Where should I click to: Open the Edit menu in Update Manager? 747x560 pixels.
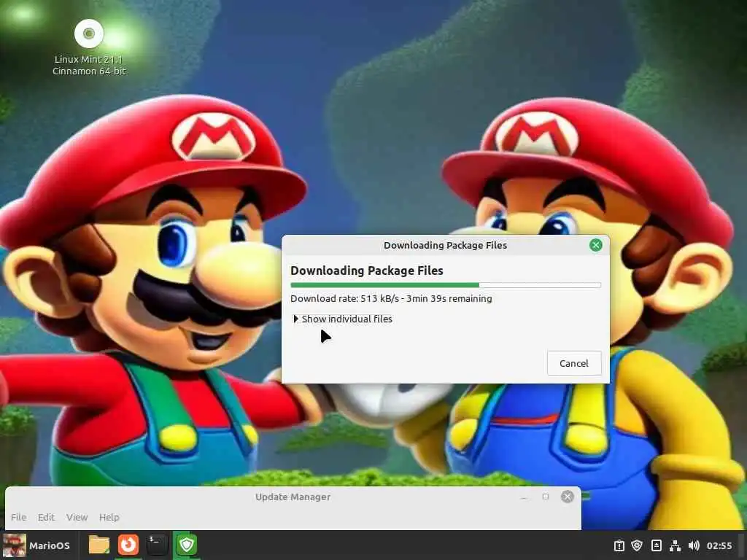[x=46, y=517]
